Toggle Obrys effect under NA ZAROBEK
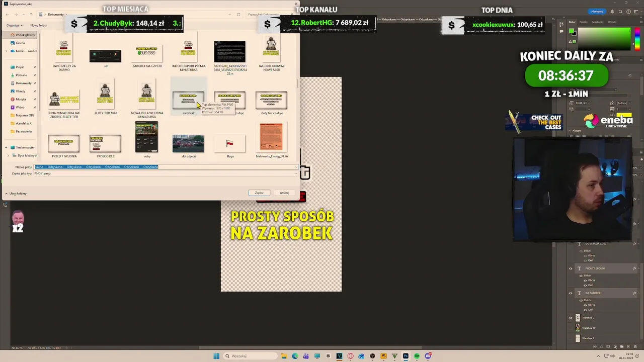 click(x=585, y=305)
